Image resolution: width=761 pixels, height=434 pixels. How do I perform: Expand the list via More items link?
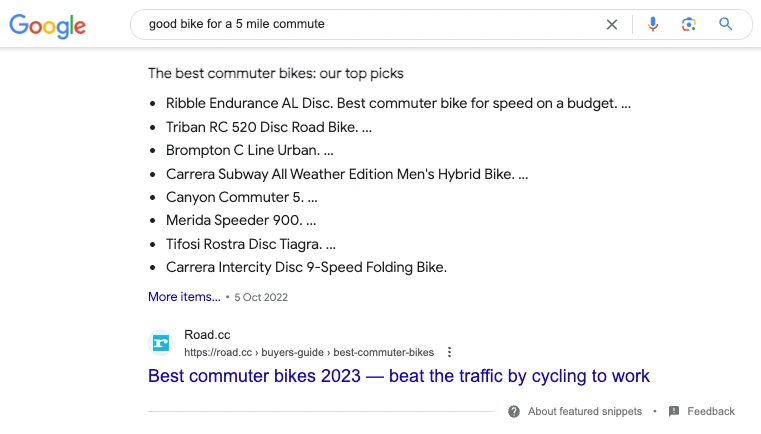pos(184,297)
